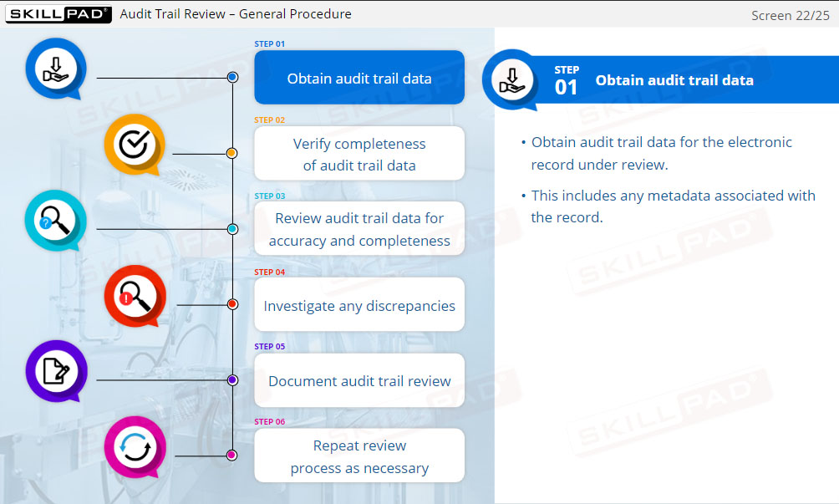Switch to the Verify completeness step card
839x504 pixels.
[x=358, y=153]
